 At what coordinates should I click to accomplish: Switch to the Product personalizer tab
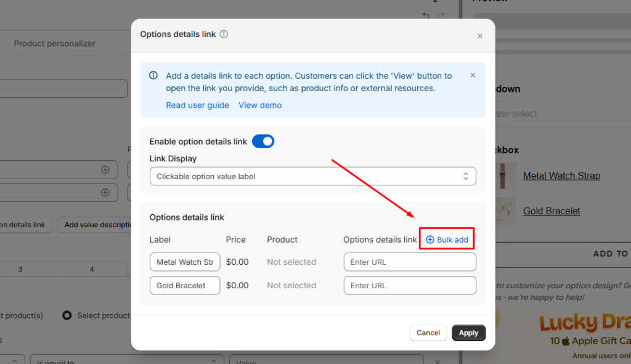[55, 44]
